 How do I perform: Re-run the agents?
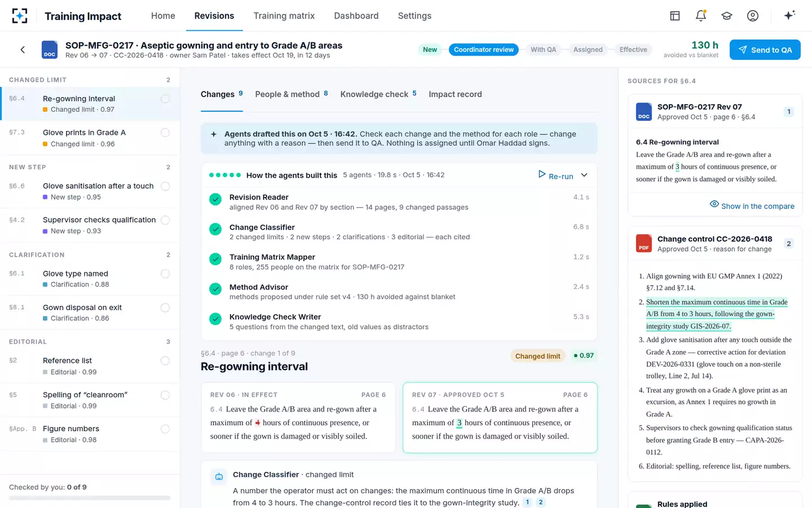(555, 176)
